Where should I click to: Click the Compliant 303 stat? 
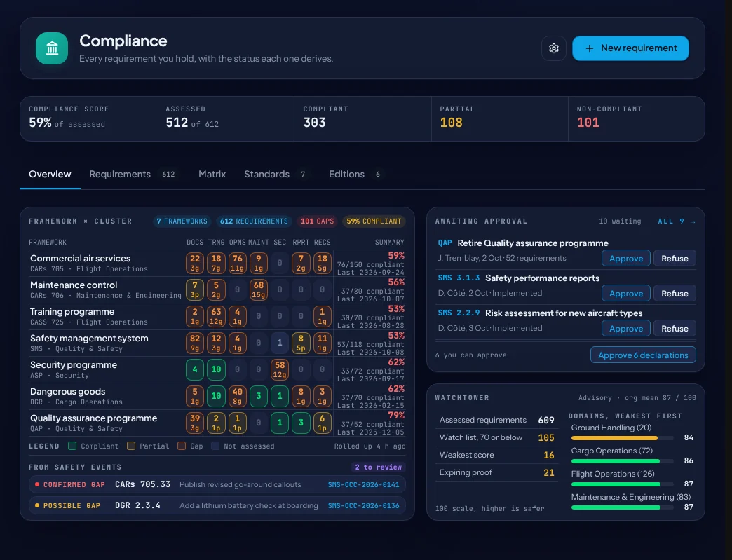click(362, 118)
